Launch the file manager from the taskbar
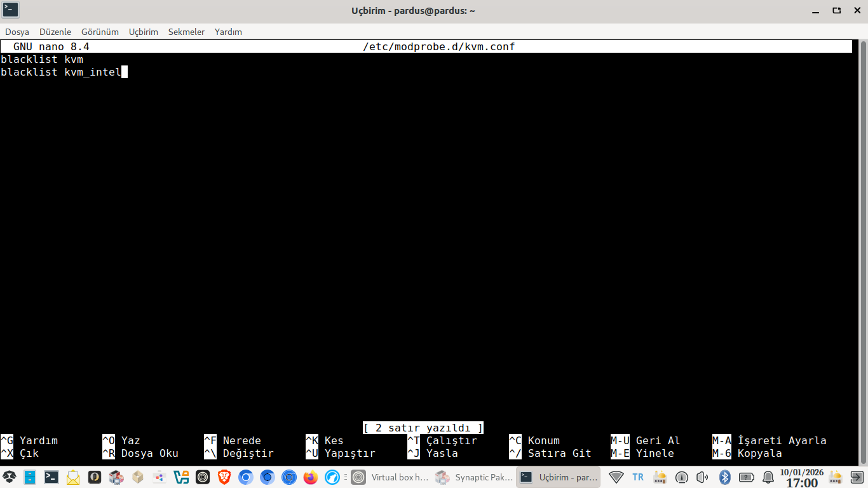The image size is (868, 488). pos(30,477)
